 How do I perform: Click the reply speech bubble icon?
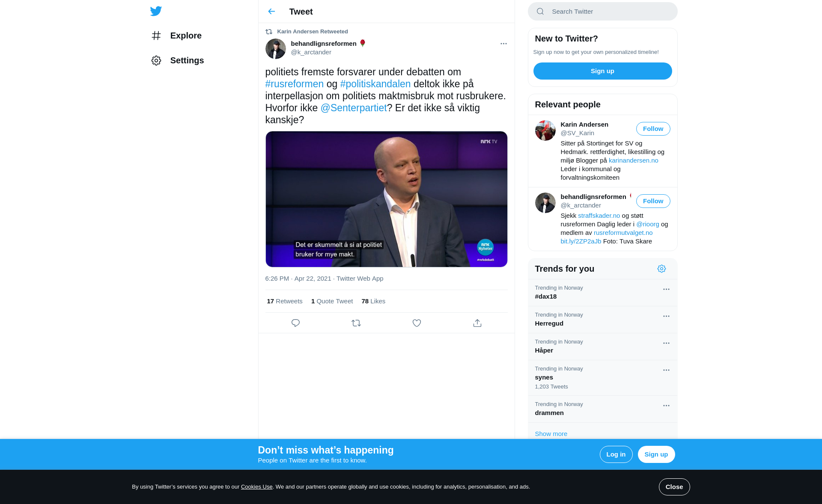pos(295,323)
